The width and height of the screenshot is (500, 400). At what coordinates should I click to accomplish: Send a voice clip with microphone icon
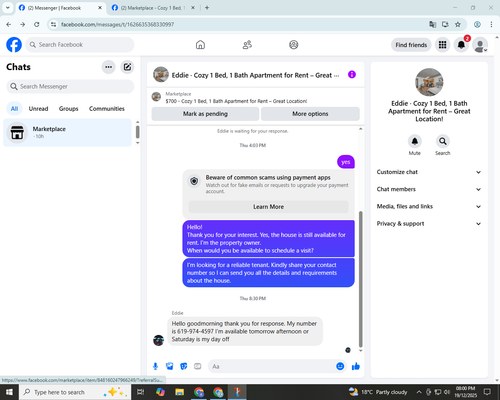pyautogui.click(x=155, y=366)
